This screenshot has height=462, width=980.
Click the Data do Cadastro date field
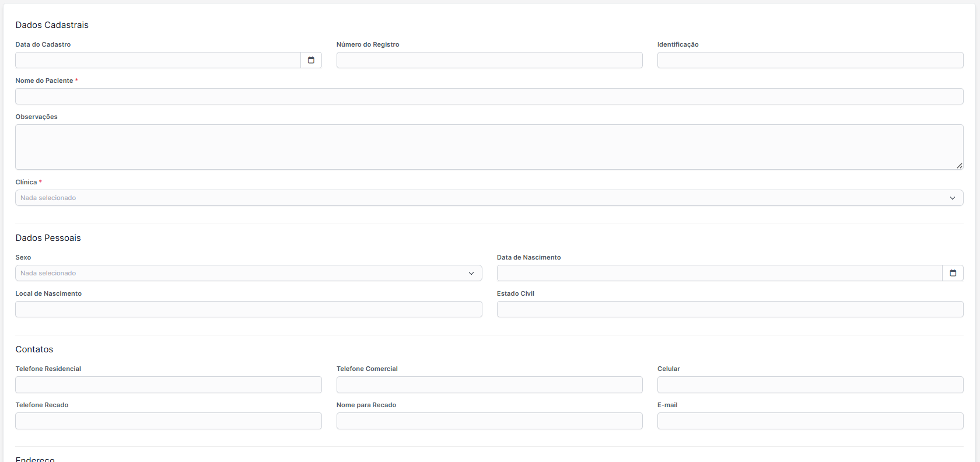pos(158,60)
